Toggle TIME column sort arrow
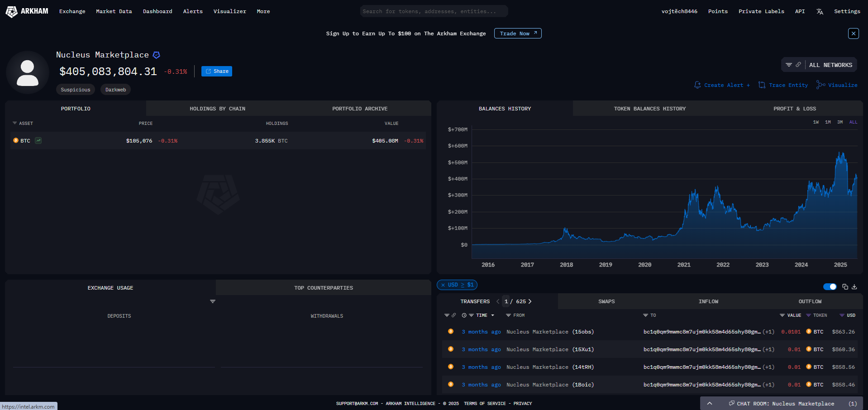This screenshot has height=410, width=868. tap(492, 315)
